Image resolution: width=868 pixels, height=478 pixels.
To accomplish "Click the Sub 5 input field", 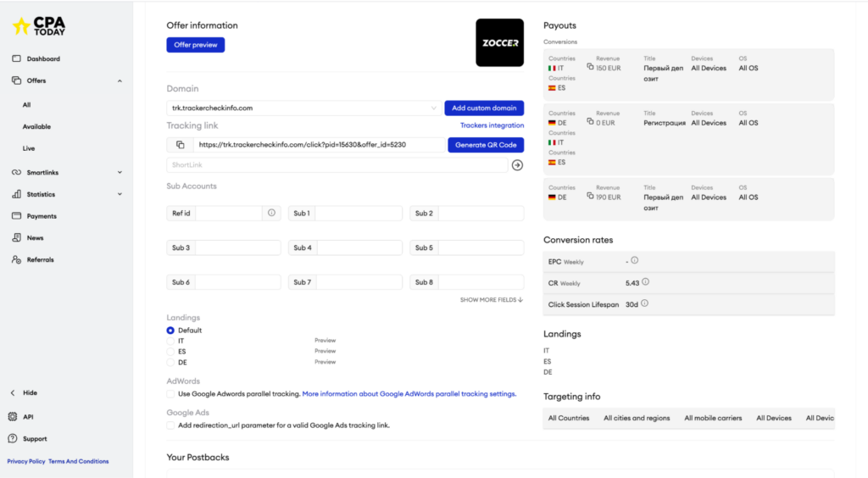I will 481,247.
